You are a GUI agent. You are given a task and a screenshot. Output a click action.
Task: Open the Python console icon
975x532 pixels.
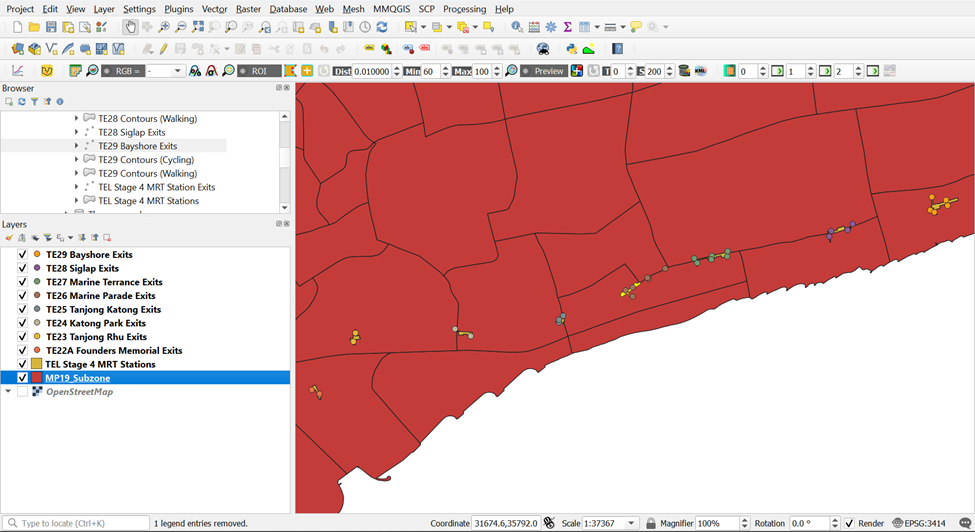click(572, 48)
